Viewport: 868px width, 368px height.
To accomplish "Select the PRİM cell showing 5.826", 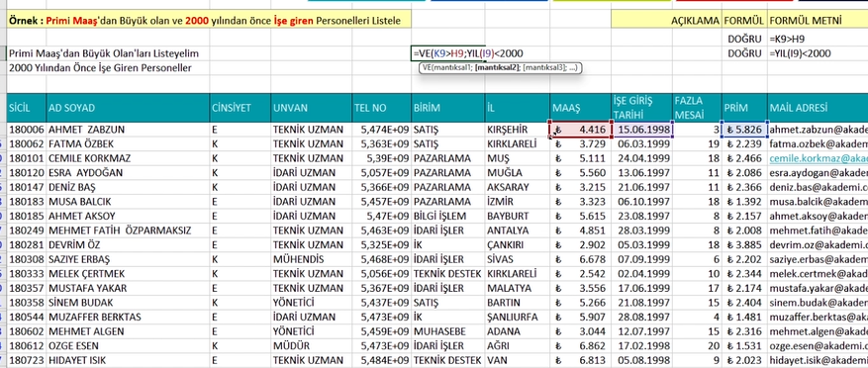I will 744,130.
